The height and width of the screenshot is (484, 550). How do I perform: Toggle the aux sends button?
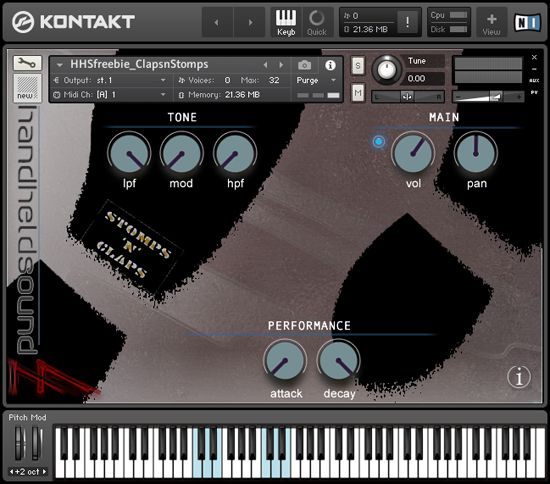[534, 81]
